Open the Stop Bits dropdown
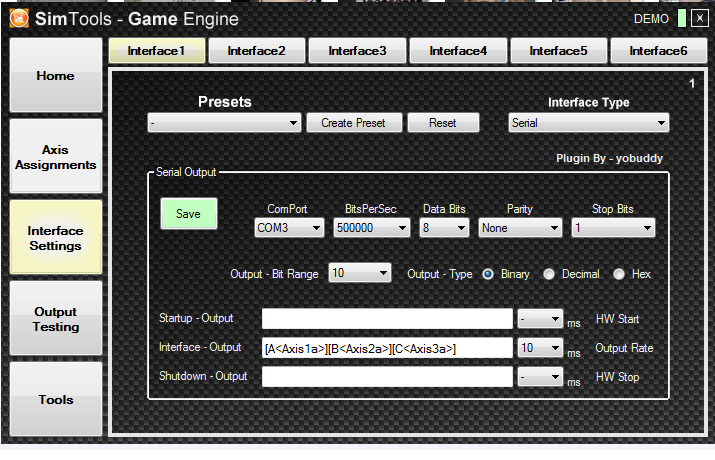The width and height of the screenshot is (715, 460). pyautogui.click(x=613, y=227)
